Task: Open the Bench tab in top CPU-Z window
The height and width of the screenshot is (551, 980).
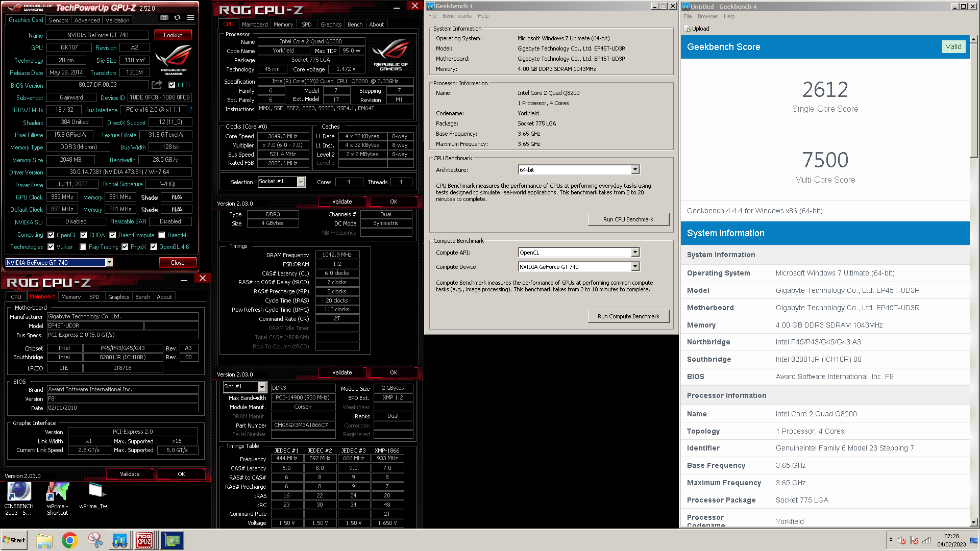Action: tap(355, 24)
